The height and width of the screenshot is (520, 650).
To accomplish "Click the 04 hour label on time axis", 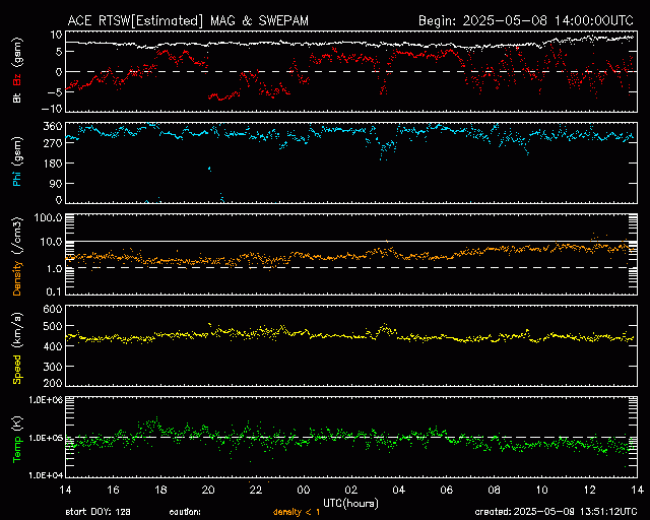I will [x=399, y=490].
